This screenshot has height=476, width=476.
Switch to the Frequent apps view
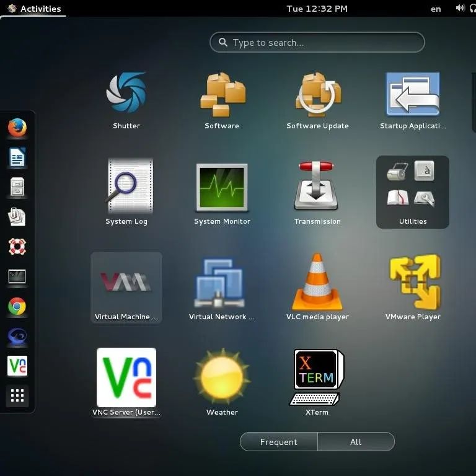point(279,442)
